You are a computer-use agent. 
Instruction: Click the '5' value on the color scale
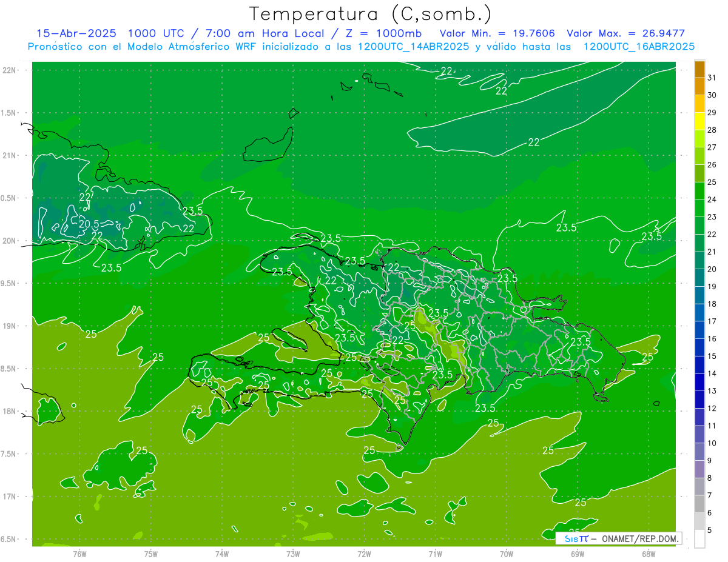710,530
